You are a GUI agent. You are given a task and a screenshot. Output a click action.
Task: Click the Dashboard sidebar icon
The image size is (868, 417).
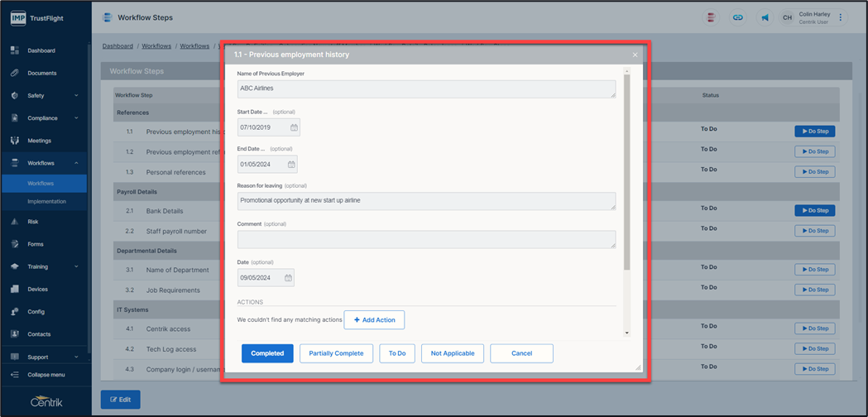tap(15, 50)
